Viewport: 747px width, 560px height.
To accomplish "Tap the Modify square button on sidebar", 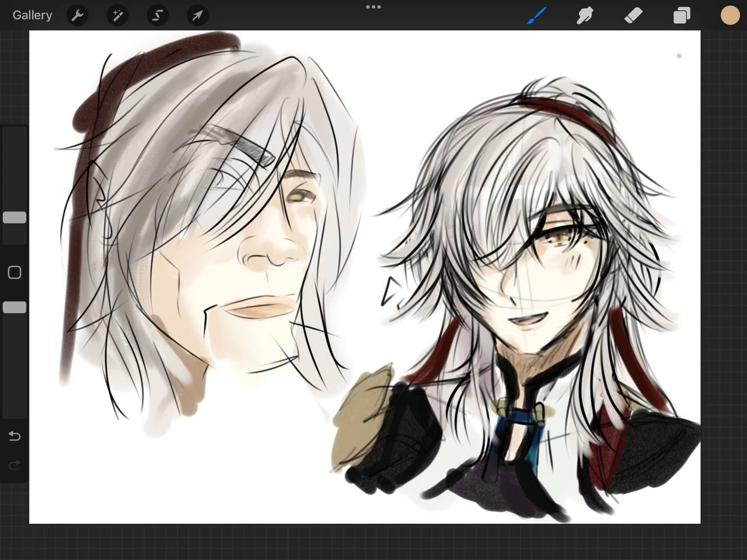I will coord(14,272).
